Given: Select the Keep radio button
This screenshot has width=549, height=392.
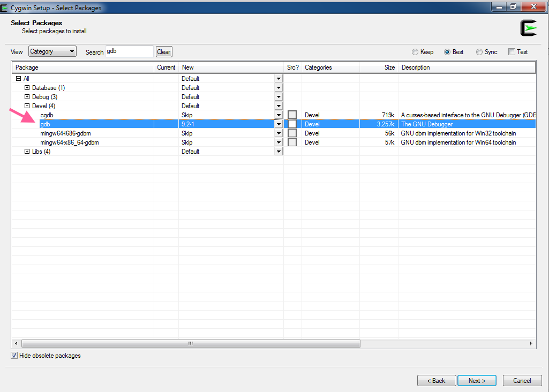Looking at the screenshot, I should [x=415, y=52].
